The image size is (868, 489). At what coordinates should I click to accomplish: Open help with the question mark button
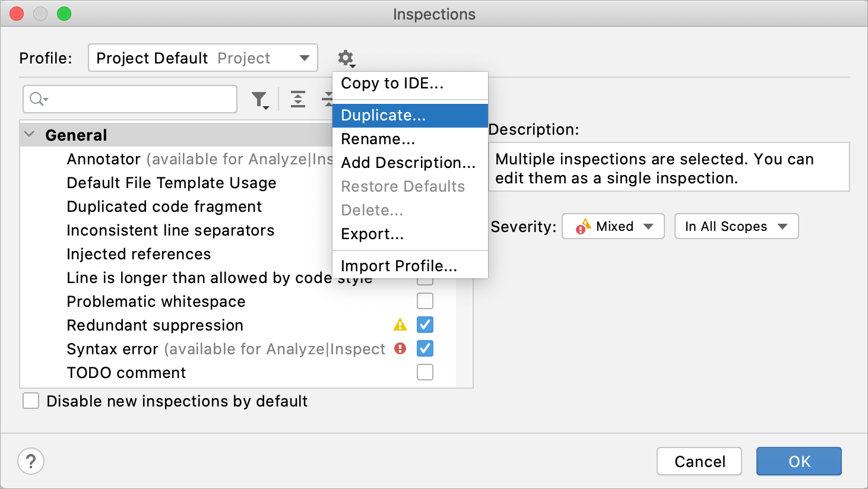[31, 461]
